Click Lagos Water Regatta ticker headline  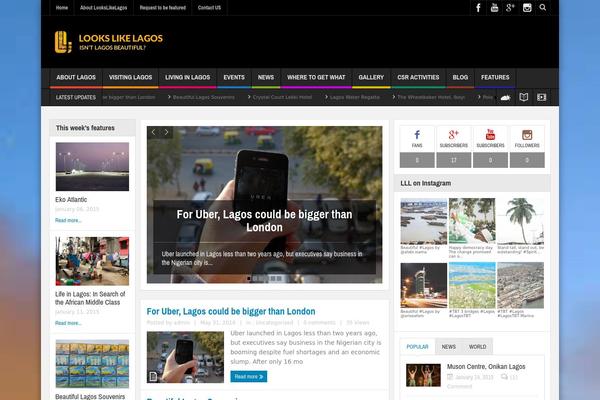354,98
